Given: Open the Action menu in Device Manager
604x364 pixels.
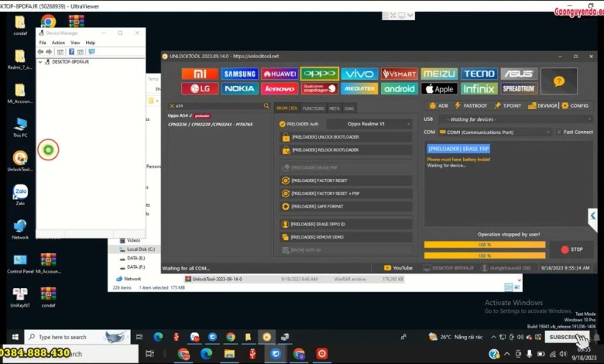Looking at the screenshot, I should pos(58,43).
